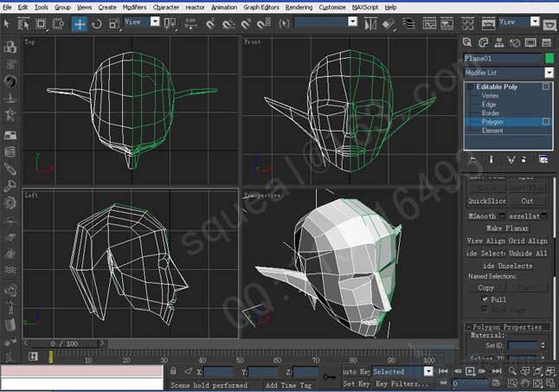This screenshot has height=392, width=559.
Task: Activate the Select and Scale tool
Action: pyautogui.click(x=114, y=24)
